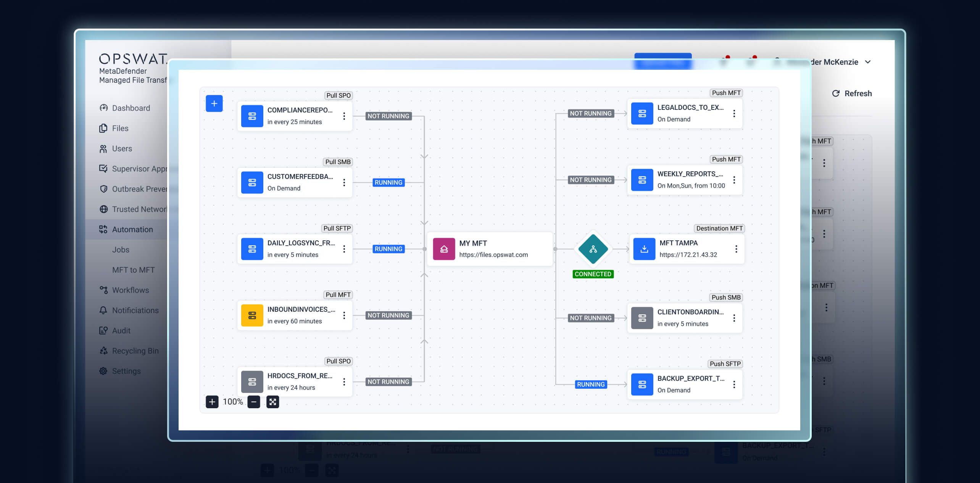Open the Settings gear icon
980x483 pixels.
103,370
